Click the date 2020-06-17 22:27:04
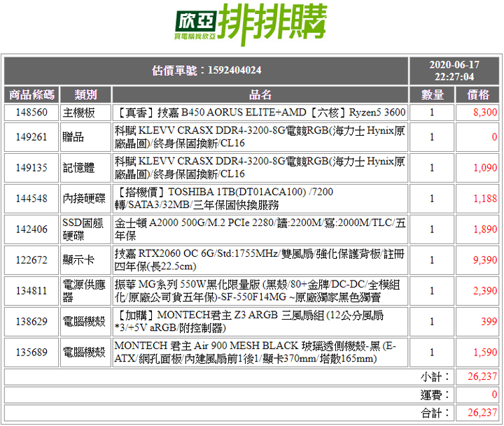The image size is (504, 426). point(454,71)
